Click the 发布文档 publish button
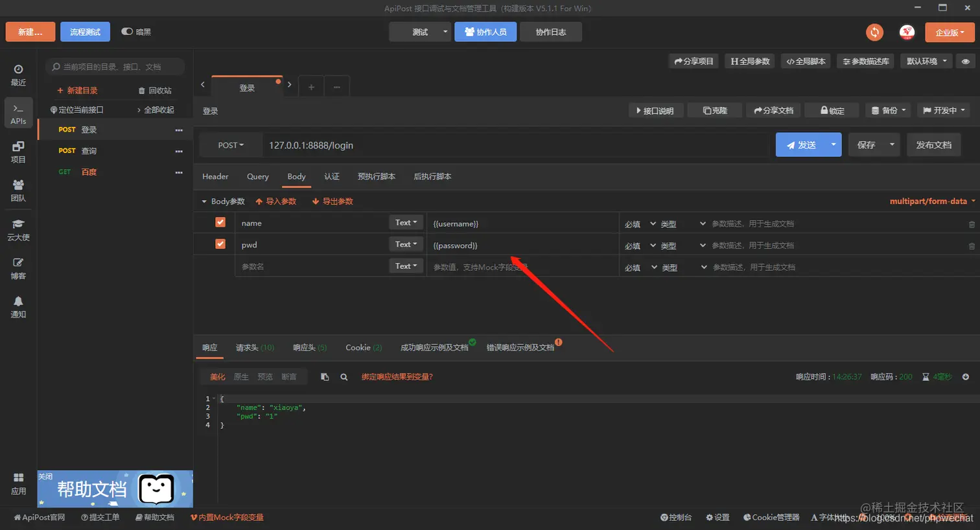The height and width of the screenshot is (530, 980). 934,145
